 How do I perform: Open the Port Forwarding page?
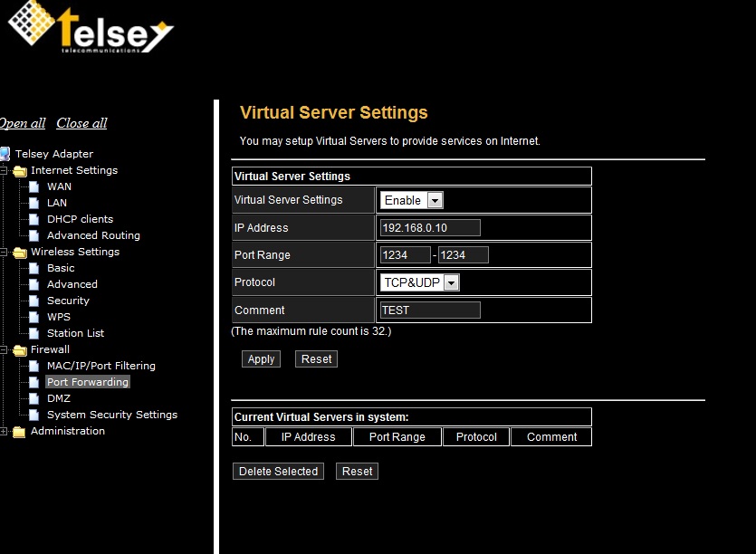click(x=88, y=382)
